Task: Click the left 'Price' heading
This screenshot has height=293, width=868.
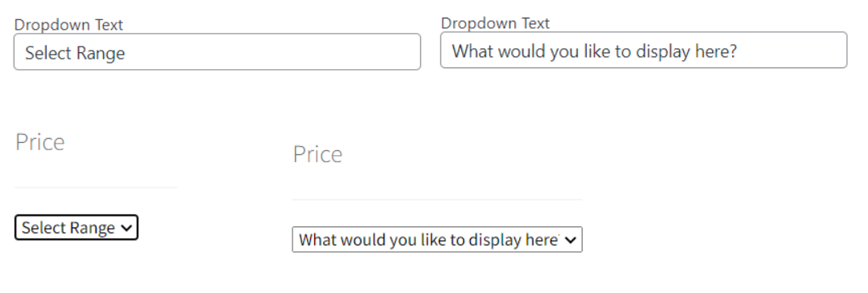Action: (x=40, y=142)
